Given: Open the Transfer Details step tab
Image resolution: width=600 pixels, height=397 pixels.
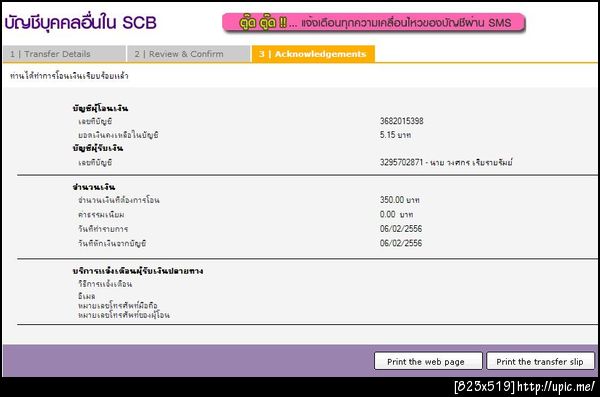Looking at the screenshot, I should [x=64, y=54].
